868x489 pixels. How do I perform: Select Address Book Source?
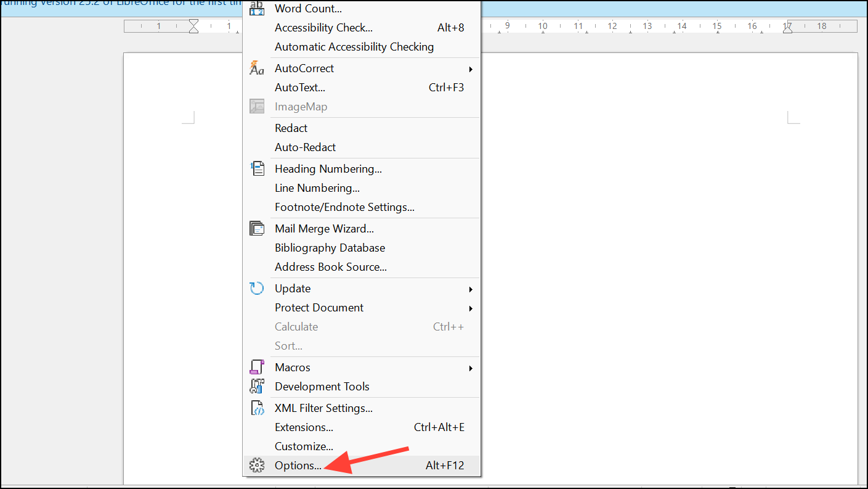click(330, 266)
